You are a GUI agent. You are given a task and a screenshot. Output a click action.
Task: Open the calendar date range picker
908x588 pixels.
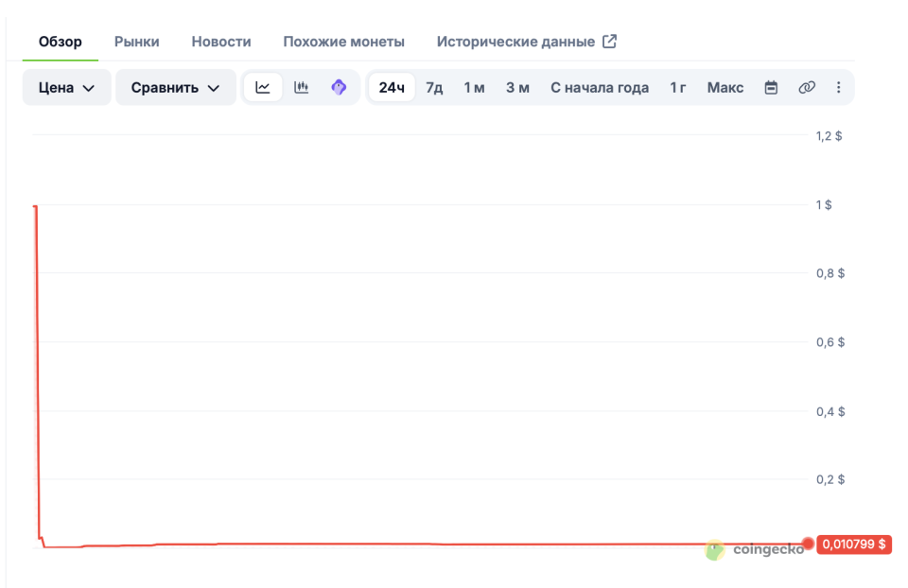[771, 87]
